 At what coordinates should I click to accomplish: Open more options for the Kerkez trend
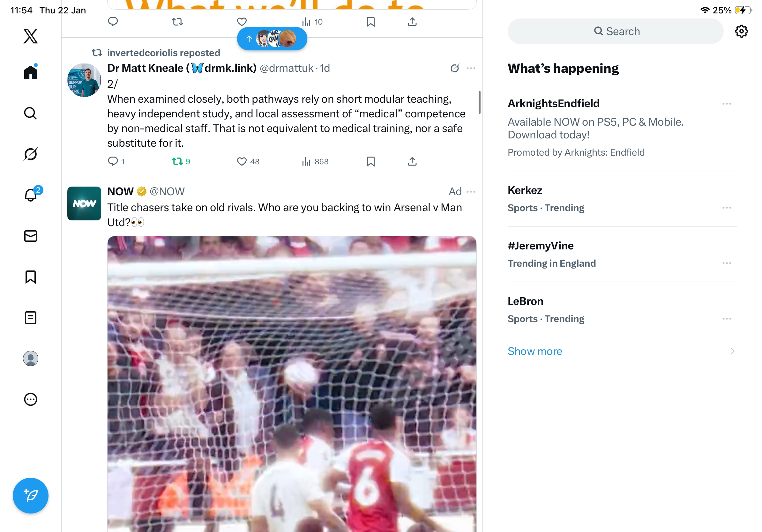727,208
